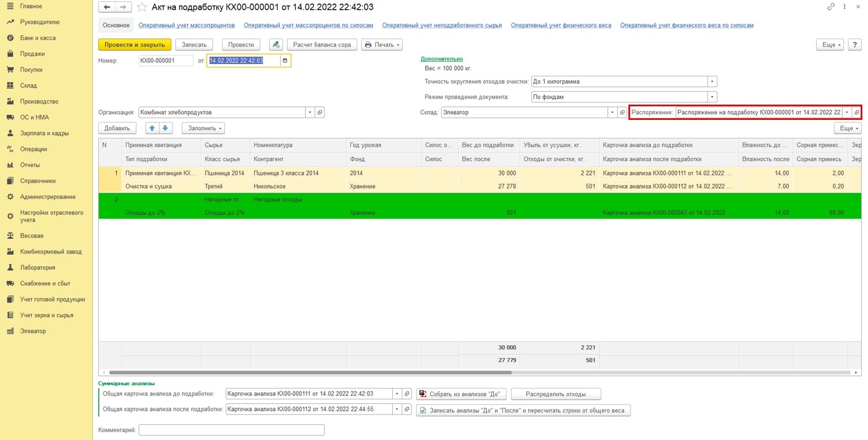868x440 pixels.
Task: Open the ОС и НМА section
Action: point(34,117)
